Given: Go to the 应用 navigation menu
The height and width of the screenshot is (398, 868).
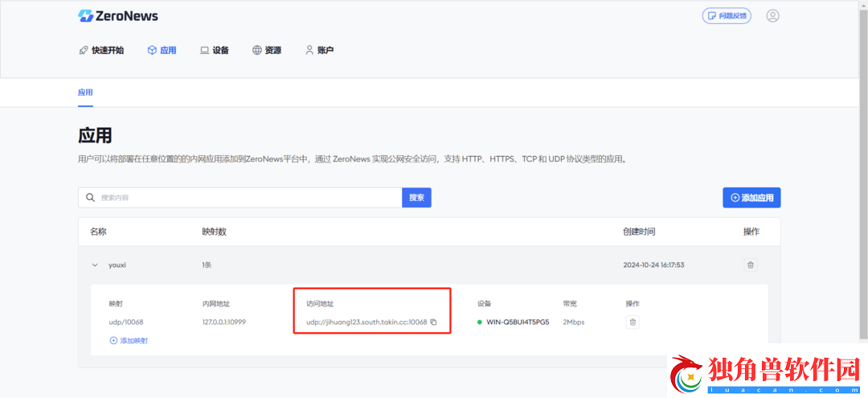Looking at the screenshot, I should pyautogui.click(x=162, y=51).
